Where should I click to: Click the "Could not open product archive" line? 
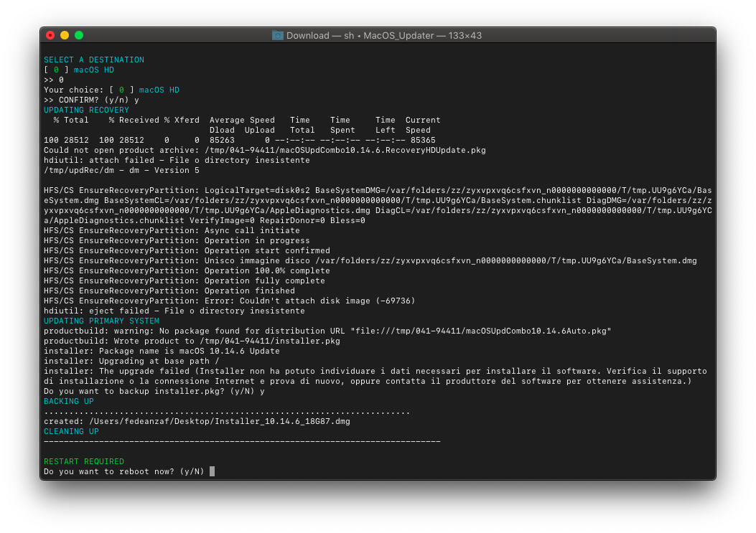pyautogui.click(x=265, y=151)
